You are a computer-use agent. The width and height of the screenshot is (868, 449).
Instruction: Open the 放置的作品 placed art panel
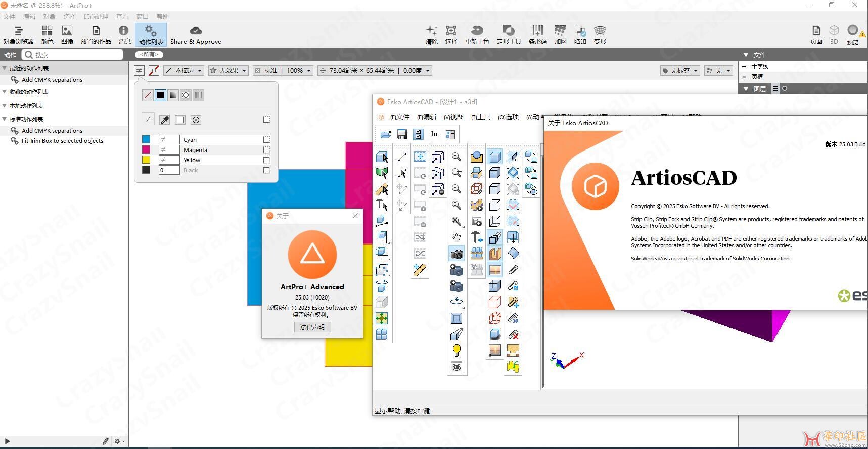96,35
